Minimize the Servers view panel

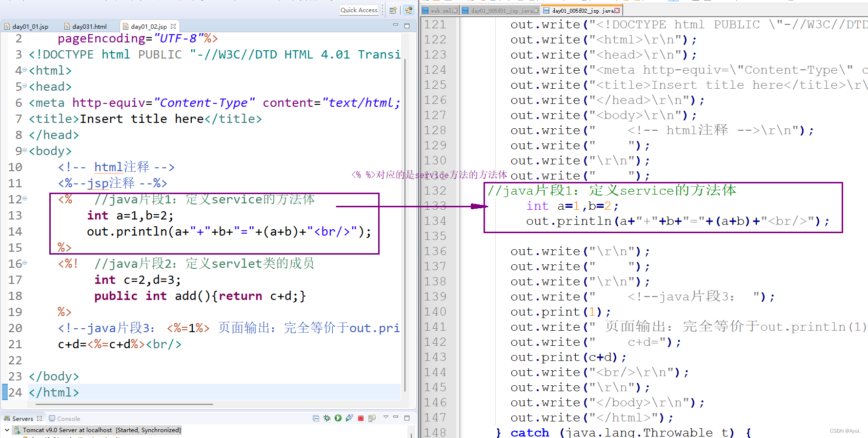[396, 417]
